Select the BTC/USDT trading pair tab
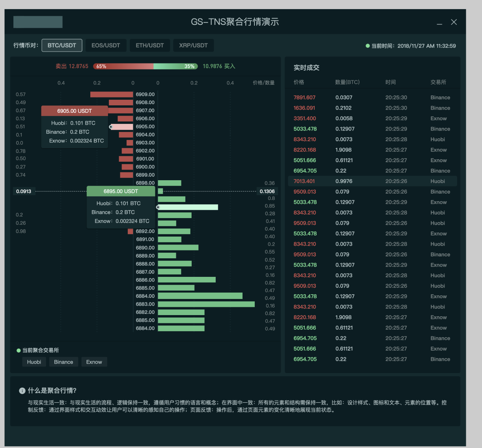 62,45
